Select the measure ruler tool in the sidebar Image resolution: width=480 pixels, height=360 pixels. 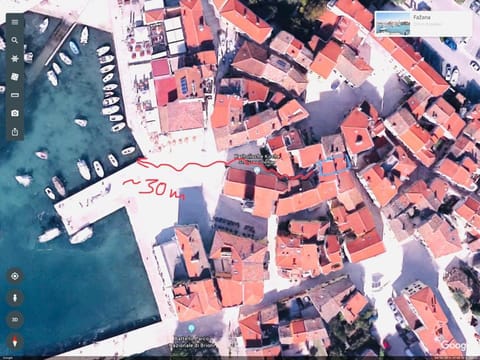pyautogui.click(x=15, y=95)
